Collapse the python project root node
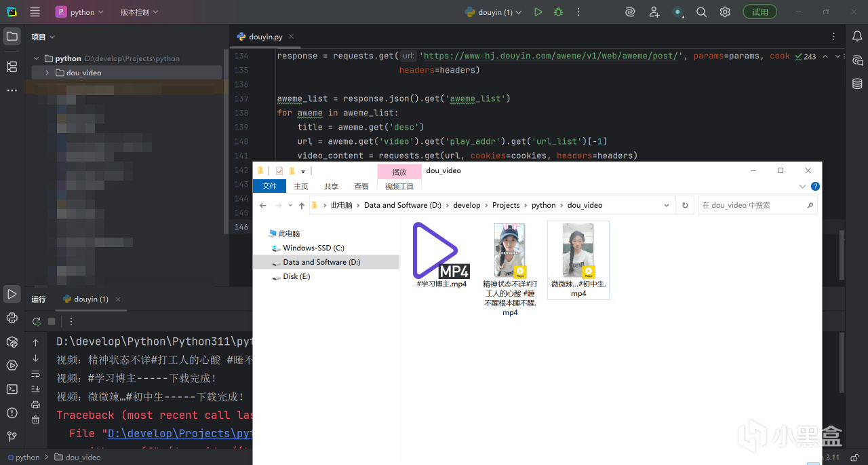 pos(37,58)
